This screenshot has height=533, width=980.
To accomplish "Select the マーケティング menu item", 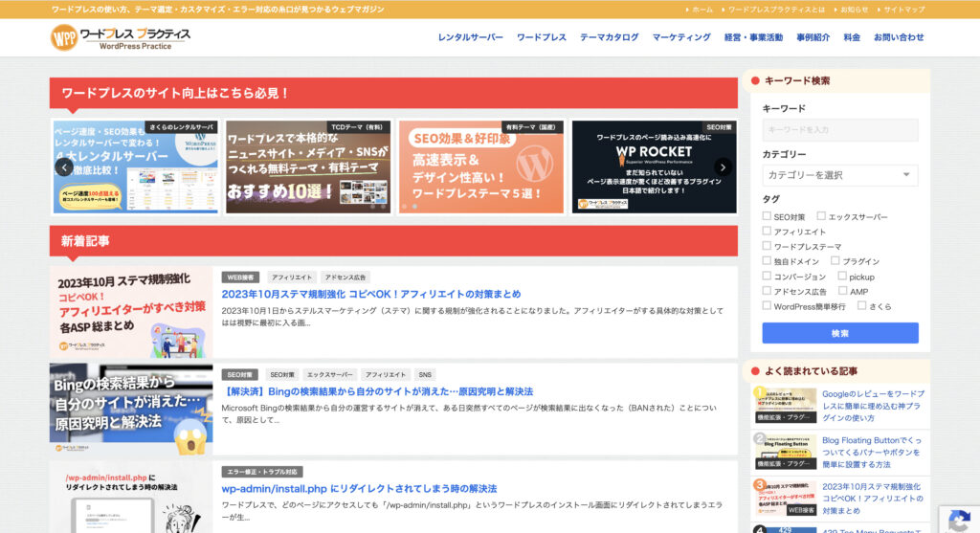I will tap(681, 37).
